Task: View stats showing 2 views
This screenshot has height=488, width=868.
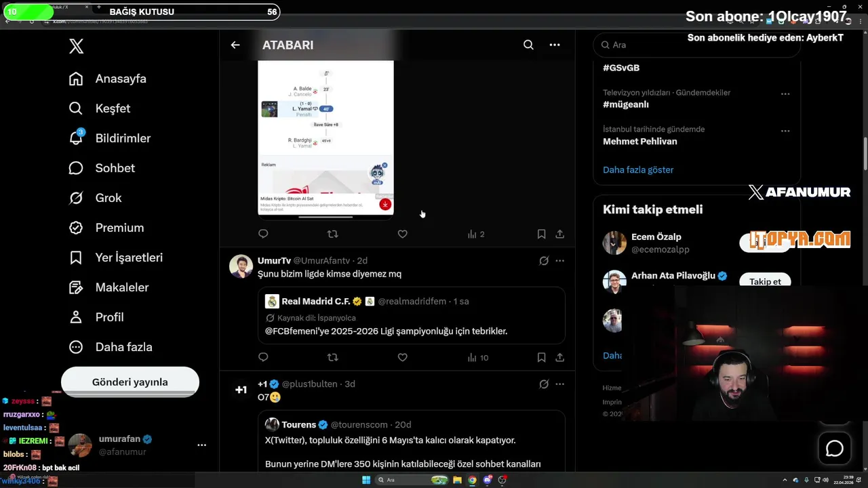Action: coord(476,234)
